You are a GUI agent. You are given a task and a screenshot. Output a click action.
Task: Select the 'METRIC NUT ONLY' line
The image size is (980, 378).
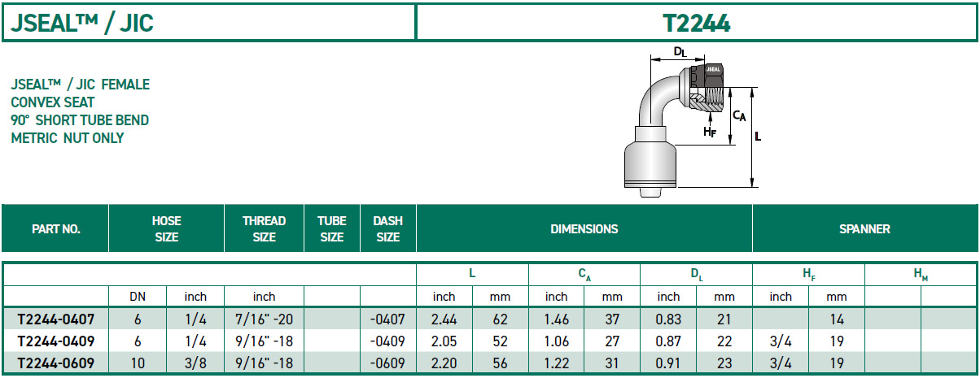point(68,138)
